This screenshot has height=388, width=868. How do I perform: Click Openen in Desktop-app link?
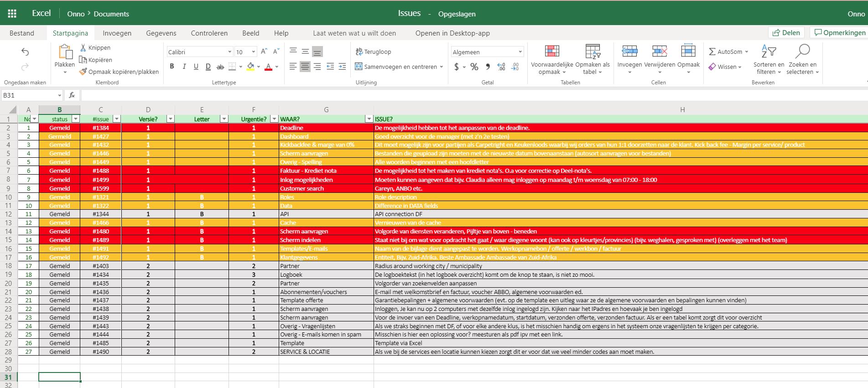point(452,33)
